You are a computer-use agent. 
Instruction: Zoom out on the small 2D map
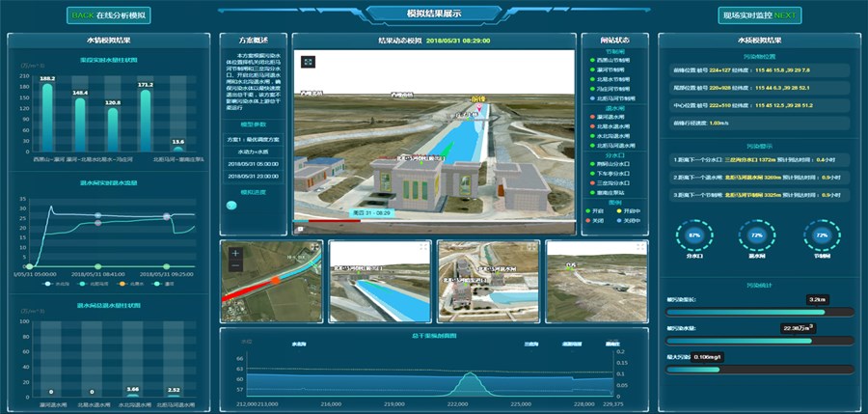(x=235, y=263)
